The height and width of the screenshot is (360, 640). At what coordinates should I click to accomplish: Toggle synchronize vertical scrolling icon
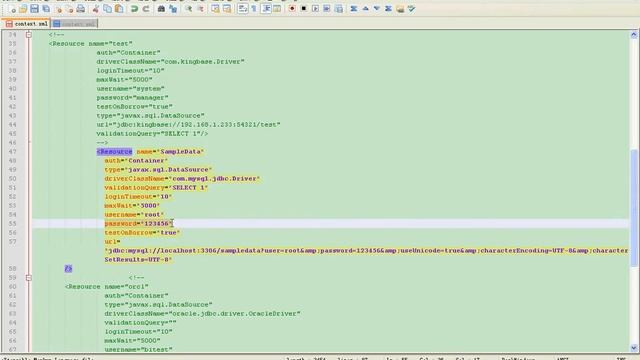[215, 9]
